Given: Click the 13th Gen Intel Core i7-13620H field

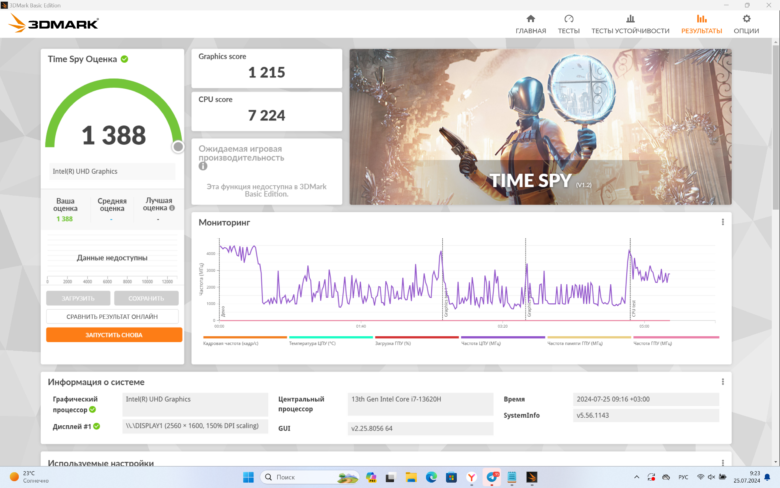Looking at the screenshot, I should tap(420, 404).
